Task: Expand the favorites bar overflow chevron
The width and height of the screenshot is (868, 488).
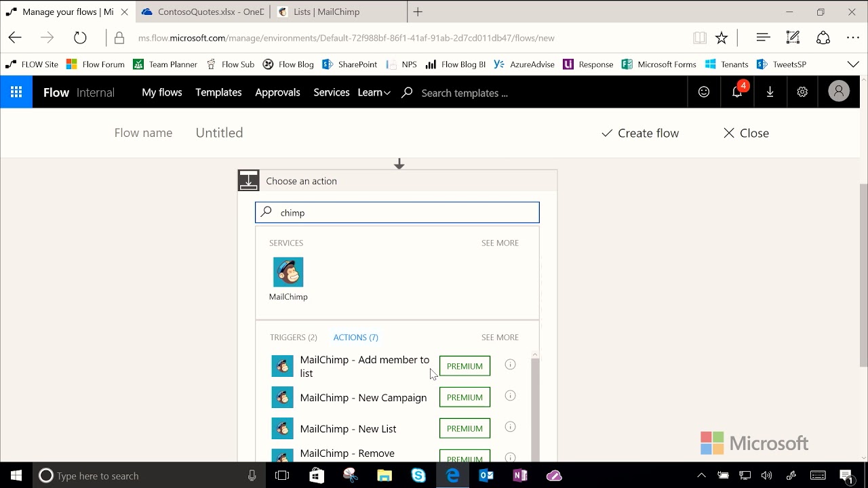Action: [x=853, y=64]
